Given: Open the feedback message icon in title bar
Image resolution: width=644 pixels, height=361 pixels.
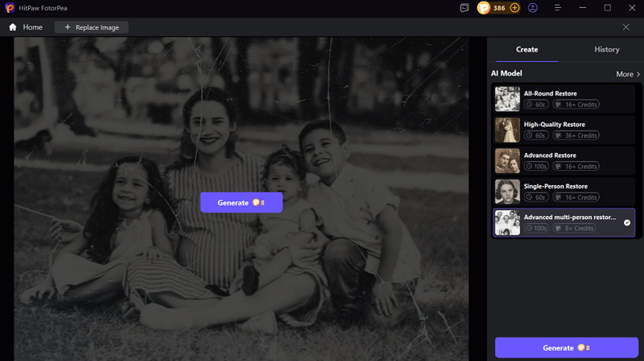Looking at the screenshot, I should click(x=464, y=8).
